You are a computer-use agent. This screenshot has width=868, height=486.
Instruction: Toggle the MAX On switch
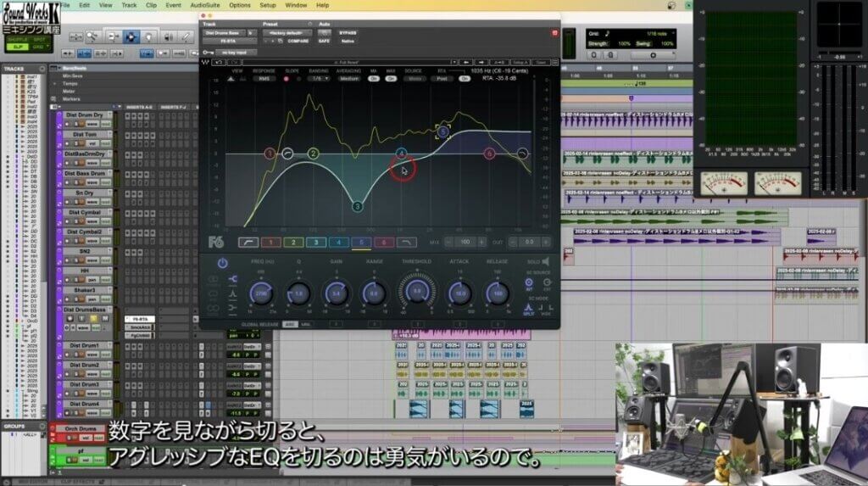391,79
